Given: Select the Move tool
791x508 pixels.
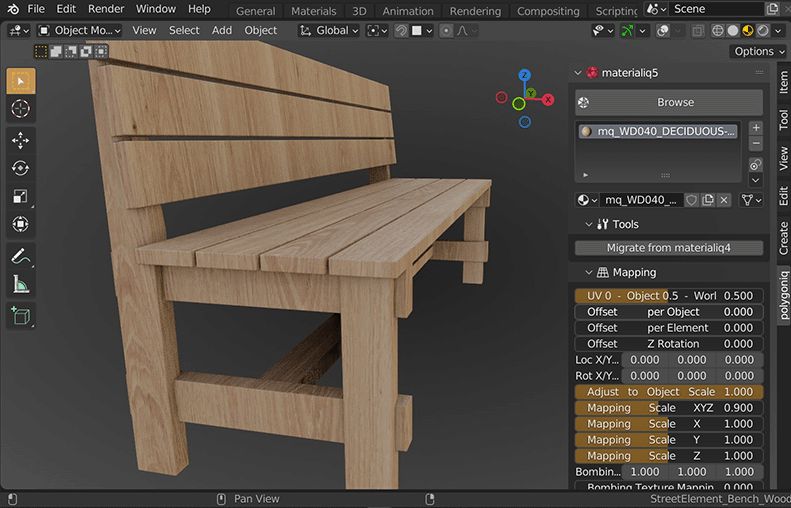Looking at the screenshot, I should click(x=21, y=141).
